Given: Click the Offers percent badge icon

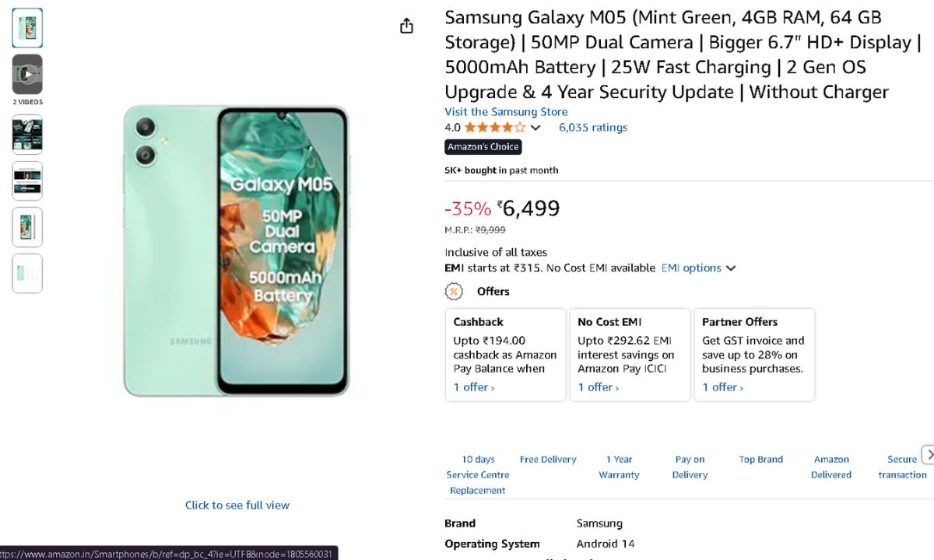Looking at the screenshot, I should point(454,292).
